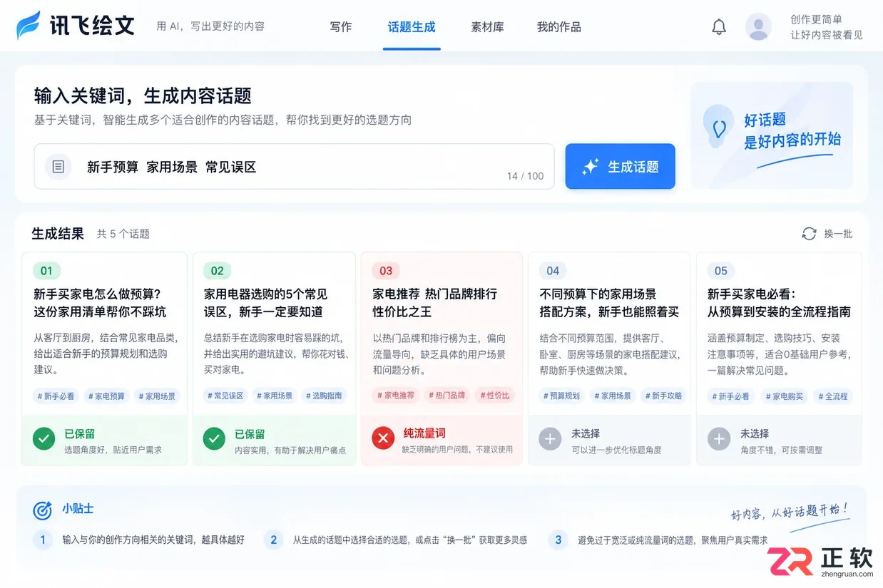The height and width of the screenshot is (588, 883).
Task: Click # 家用场景 tag on topic 01
Action: point(157,396)
